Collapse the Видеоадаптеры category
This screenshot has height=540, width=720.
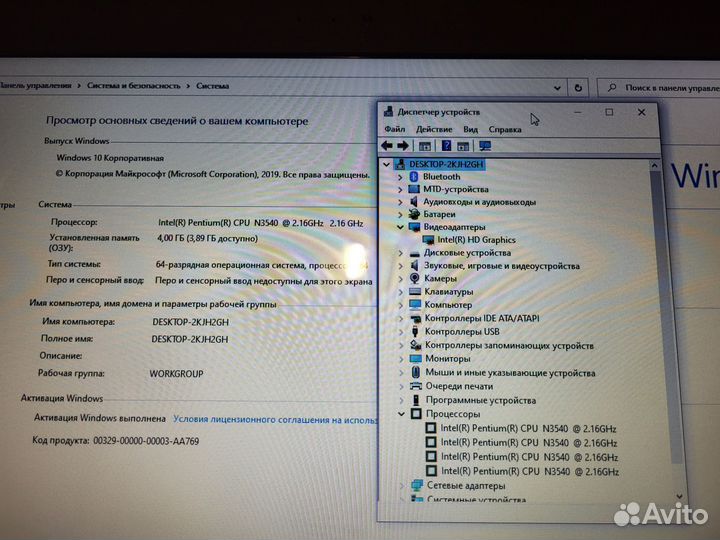pos(400,227)
